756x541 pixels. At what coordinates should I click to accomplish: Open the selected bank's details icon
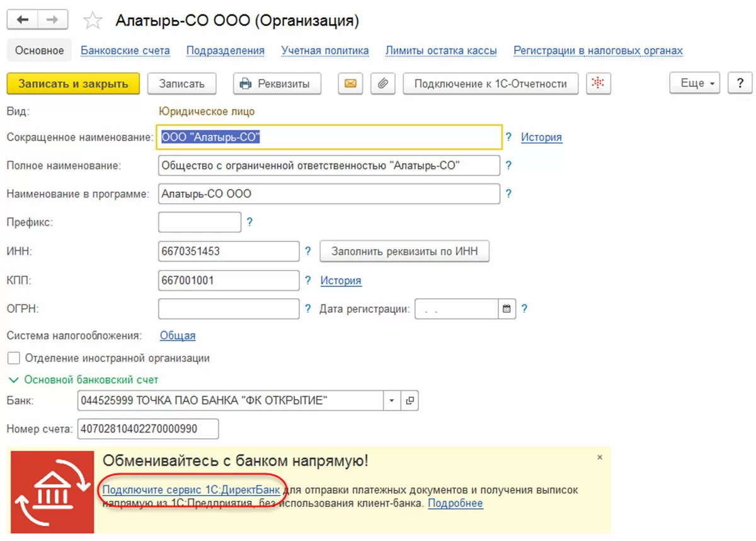pos(410,400)
